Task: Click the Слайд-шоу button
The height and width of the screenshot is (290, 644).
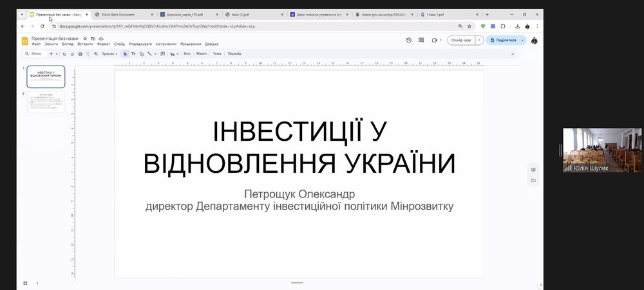Action: 461,40
